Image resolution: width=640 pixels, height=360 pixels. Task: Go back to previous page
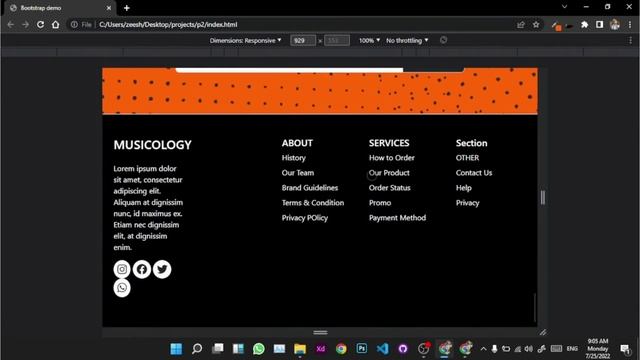pos(11,24)
